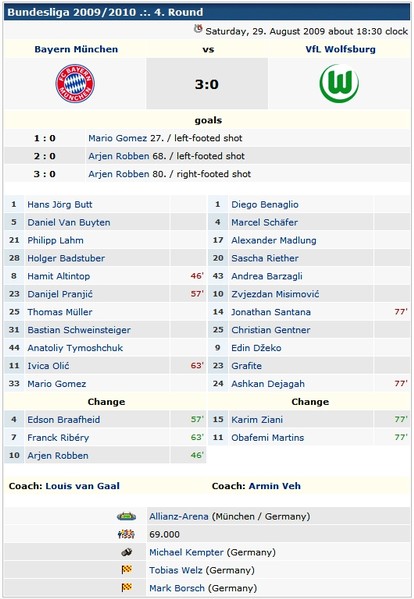Click the linesman flag icon by Tobias Welz
Screen dimensions: 414x599
click(x=126, y=570)
